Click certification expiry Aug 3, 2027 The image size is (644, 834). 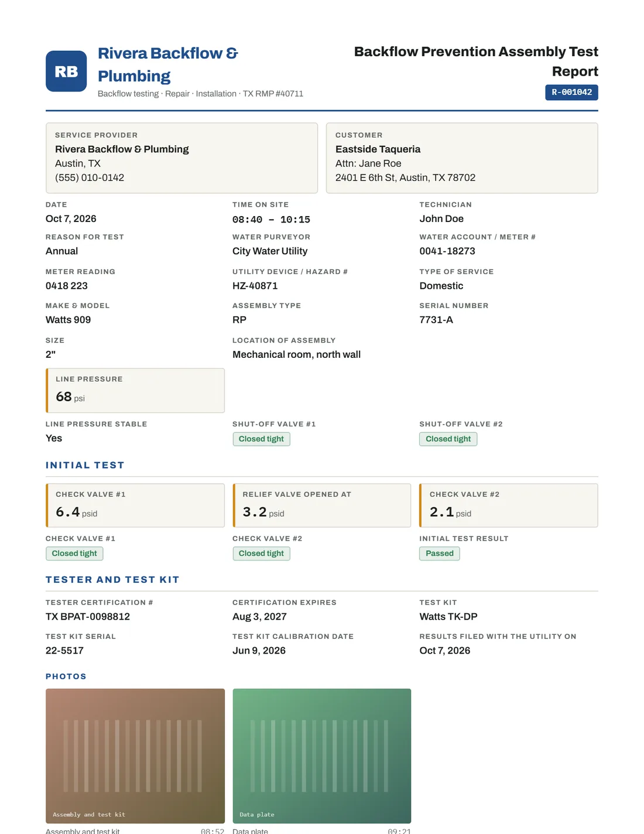(259, 617)
